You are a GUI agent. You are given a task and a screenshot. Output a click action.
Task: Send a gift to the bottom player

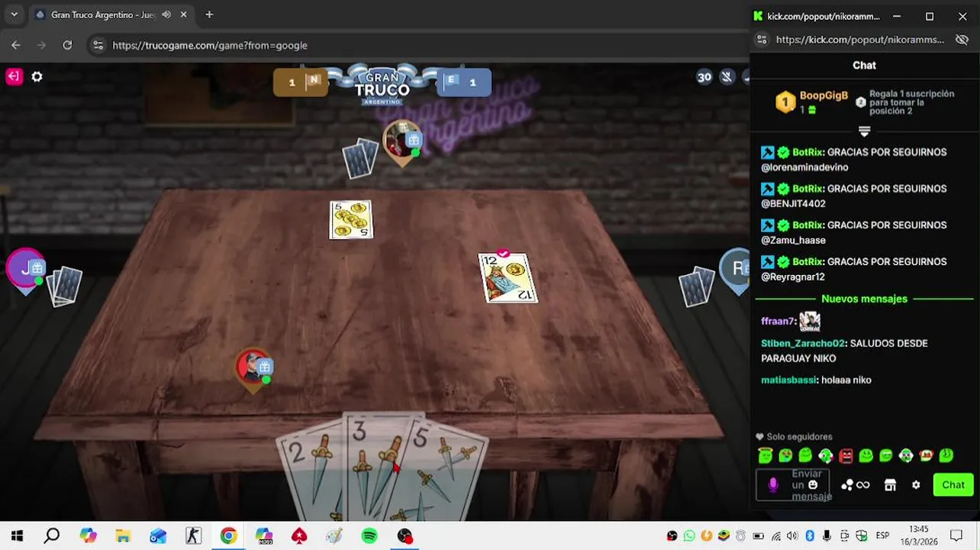265,367
